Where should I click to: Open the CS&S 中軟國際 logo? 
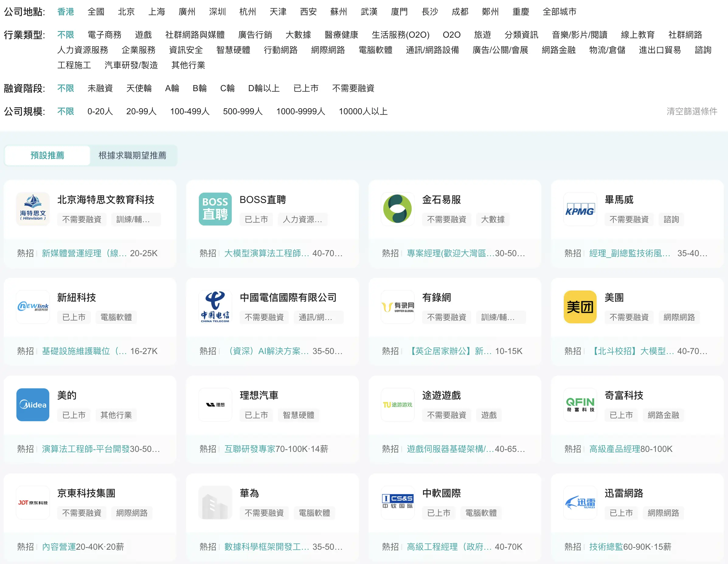(397, 502)
